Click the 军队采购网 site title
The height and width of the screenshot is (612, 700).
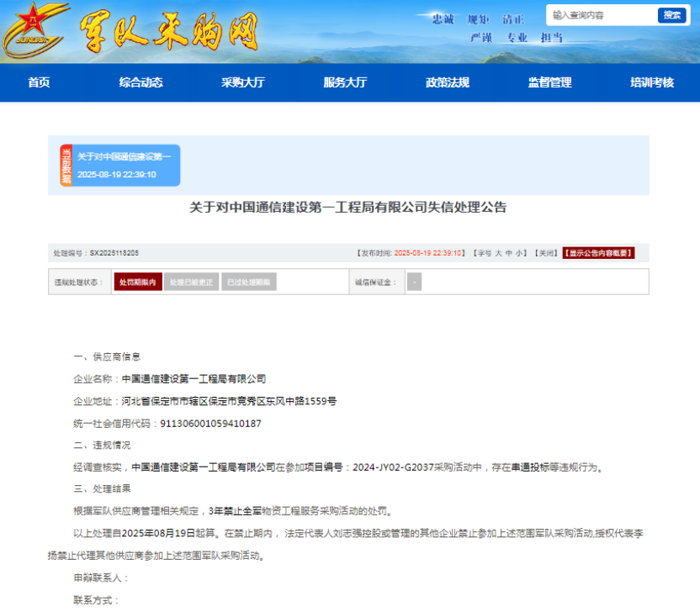click(169, 31)
